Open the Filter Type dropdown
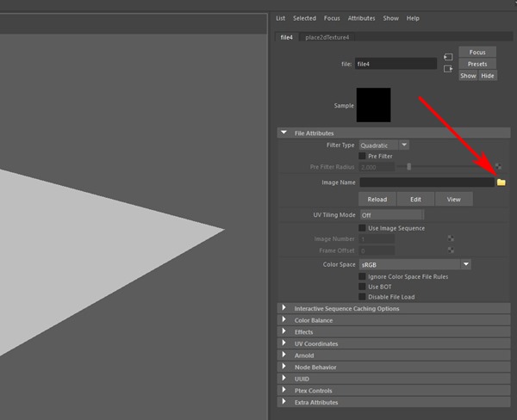 coord(384,145)
